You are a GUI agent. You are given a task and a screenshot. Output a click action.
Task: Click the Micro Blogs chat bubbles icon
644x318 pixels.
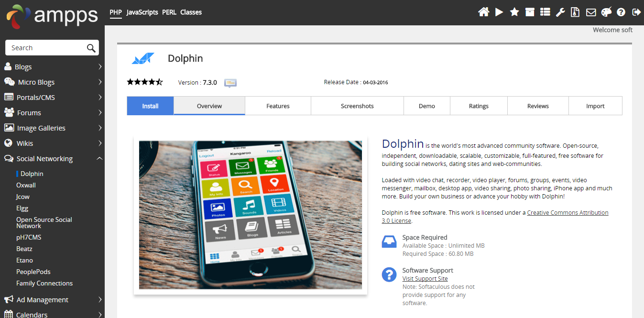click(x=9, y=82)
